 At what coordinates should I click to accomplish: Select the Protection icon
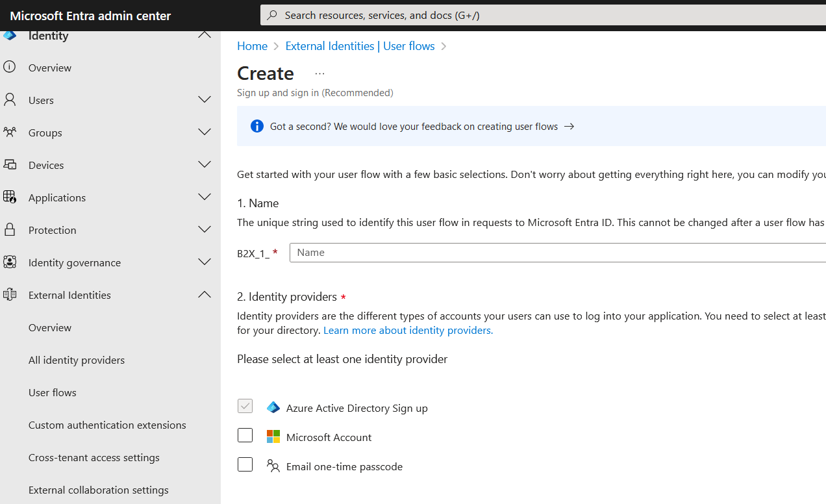pyautogui.click(x=10, y=229)
